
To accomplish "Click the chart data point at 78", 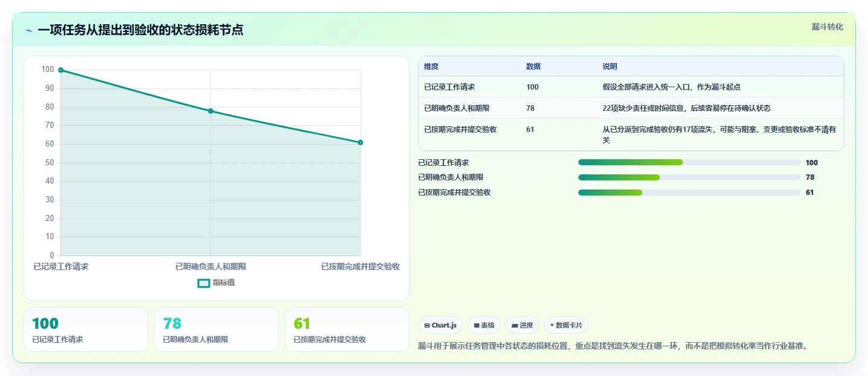I will 210,111.
